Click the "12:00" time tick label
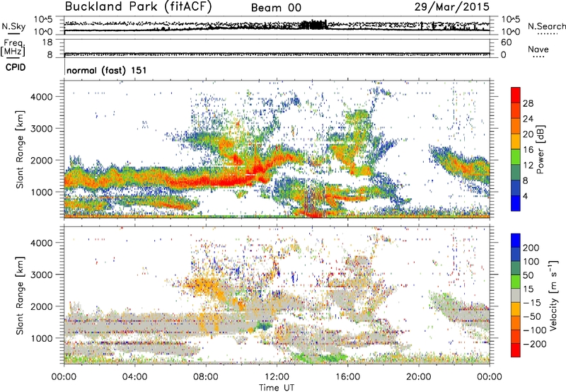Image resolution: width=566 pixels, height=392 pixels. point(277,377)
